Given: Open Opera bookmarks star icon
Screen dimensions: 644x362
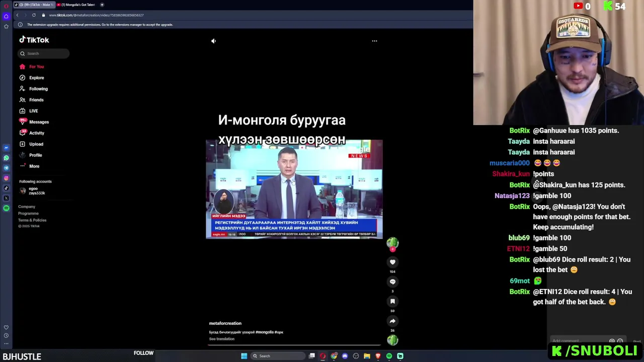Looking at the screenshot, I should click(x=6, y=26).
